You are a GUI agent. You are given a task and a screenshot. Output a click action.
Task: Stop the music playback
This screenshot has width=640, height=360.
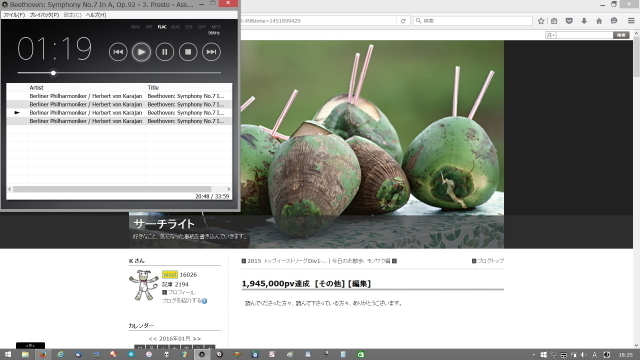pyautogui.click(x=188, y=52)
